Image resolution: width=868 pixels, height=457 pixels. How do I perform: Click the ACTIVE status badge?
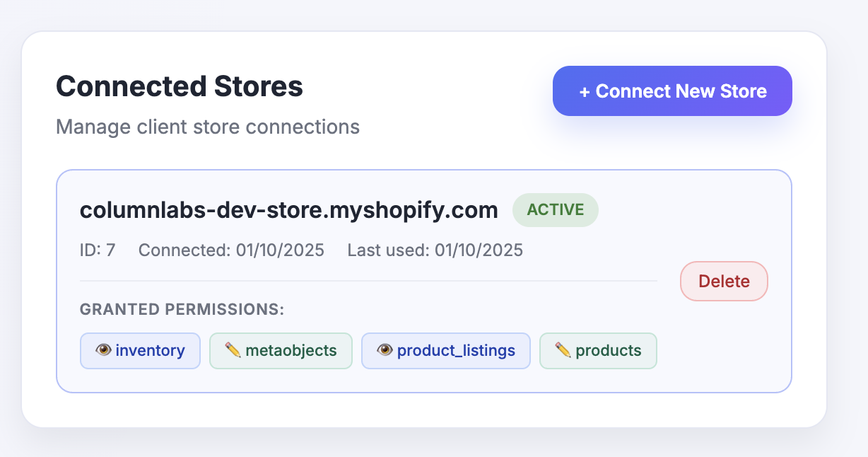tap(555, 210)
